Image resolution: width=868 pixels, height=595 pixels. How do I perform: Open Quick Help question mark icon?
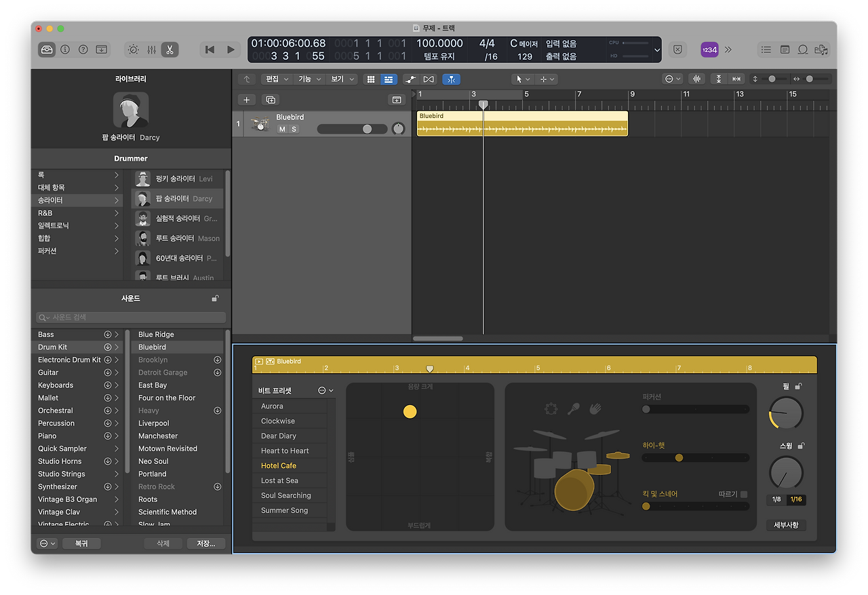pyautogui.click(x=83, y=50)
